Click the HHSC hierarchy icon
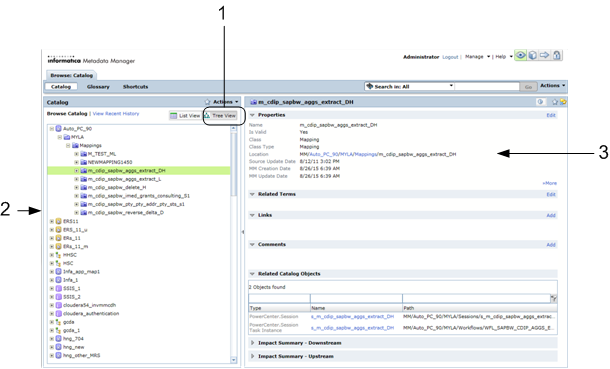 pos(59,255)
